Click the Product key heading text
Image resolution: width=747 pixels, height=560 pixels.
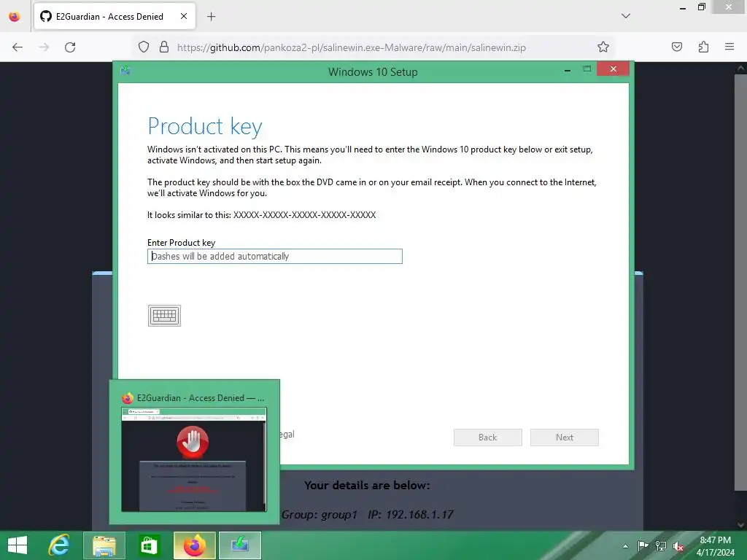tap(205, 126)
